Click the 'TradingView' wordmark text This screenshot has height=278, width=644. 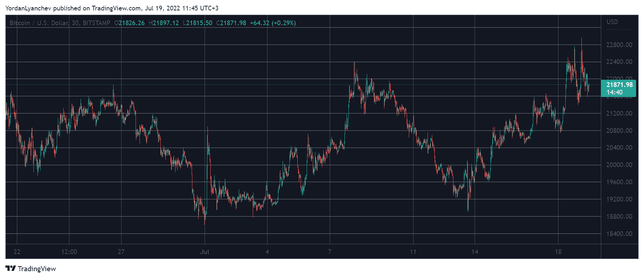click(x=37, y=269)
